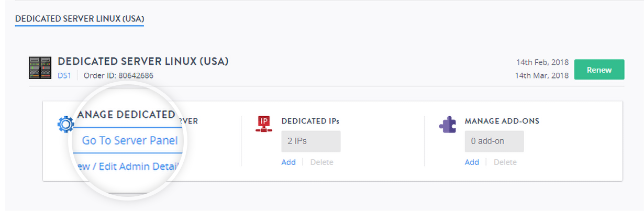Screen dimensions: 644x211
Task: Click the server rack icon
Action: pyautogui.click(x=40, y=68)
